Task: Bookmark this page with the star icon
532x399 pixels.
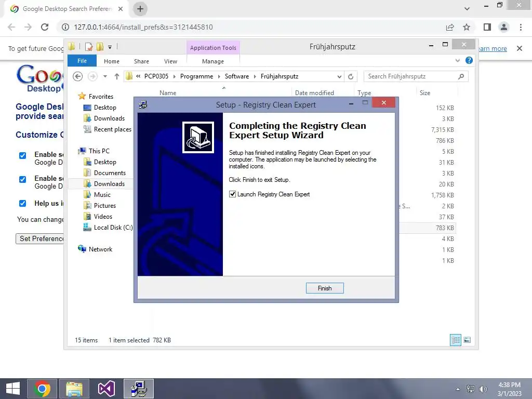Action: pyautogui.click(x=467, y=27)
